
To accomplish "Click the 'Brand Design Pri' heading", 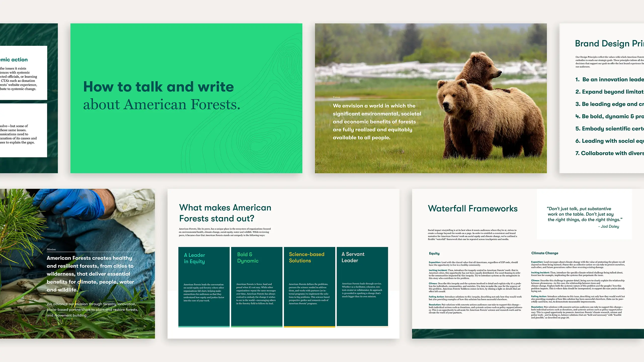I will pos(609,43).
